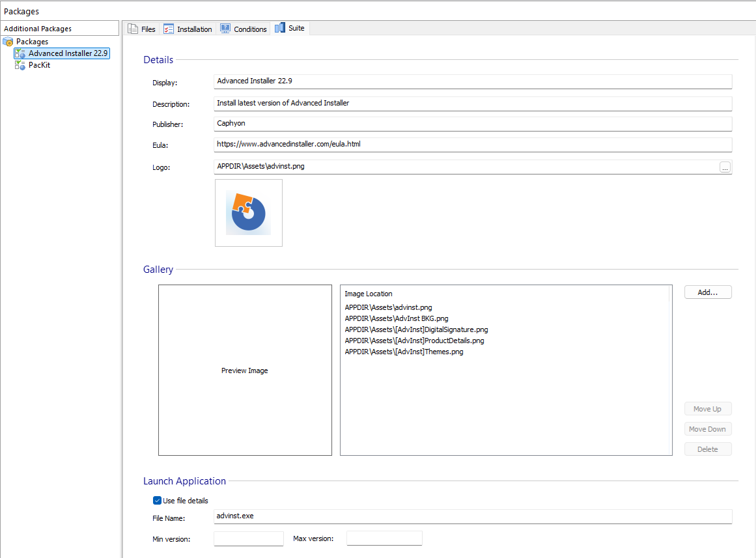The height and width of the screenshot is (558, 756).
Task: Click the Image Location column header
Action: (369, 294)
